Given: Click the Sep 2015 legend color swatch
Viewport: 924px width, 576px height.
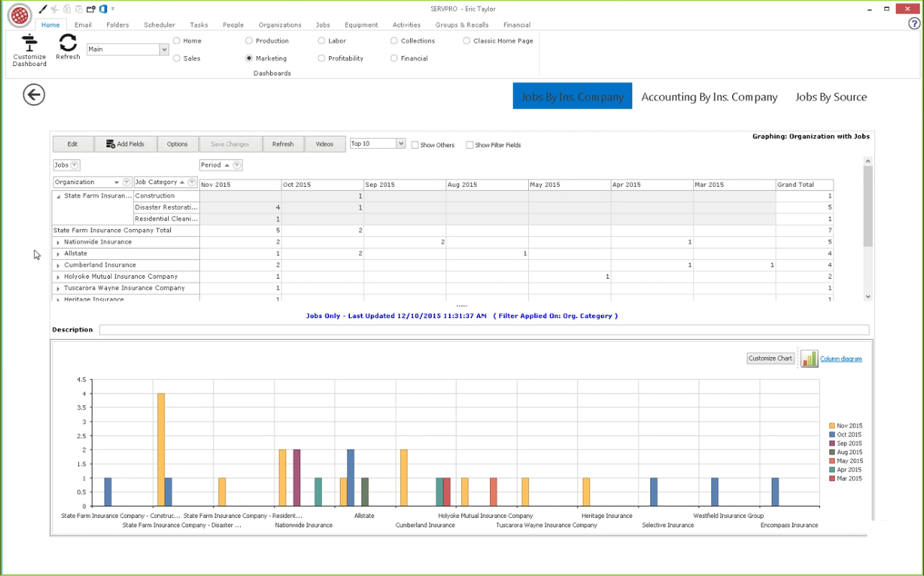Looking at the screenshot, I should click(832, 443).
